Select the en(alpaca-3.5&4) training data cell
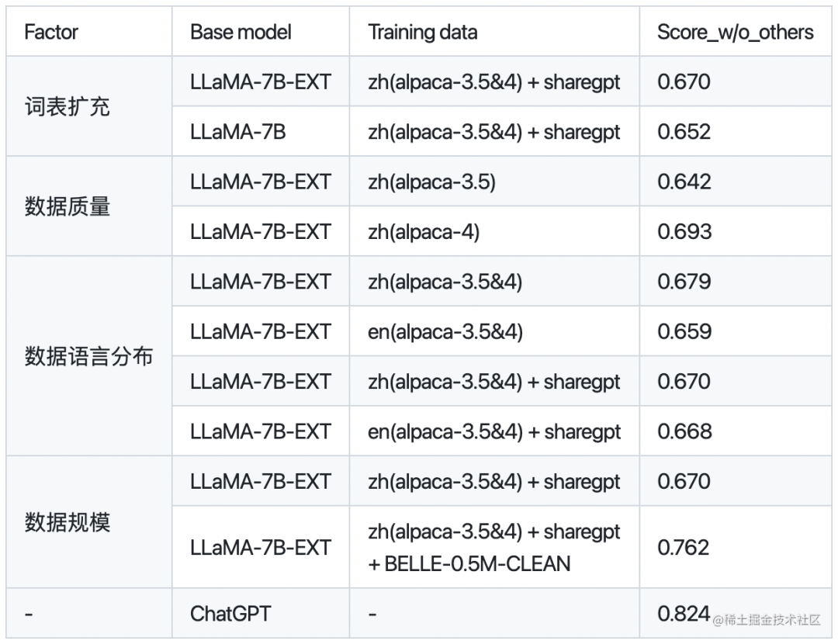838x644 pixels. tap(445, 331)
